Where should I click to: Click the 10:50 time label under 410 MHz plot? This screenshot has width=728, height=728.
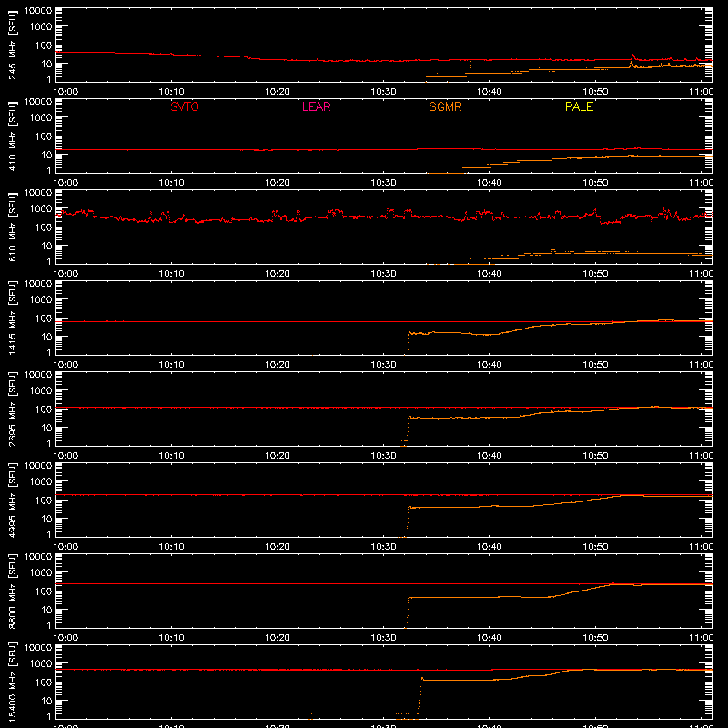[x=595, y=183]
